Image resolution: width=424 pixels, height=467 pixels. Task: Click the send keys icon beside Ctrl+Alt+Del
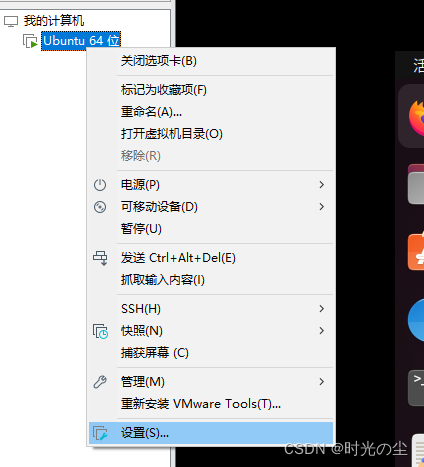100,258
